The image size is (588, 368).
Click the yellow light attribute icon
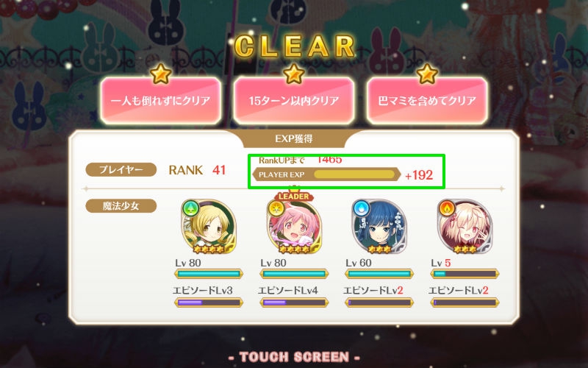coord(276,208)
